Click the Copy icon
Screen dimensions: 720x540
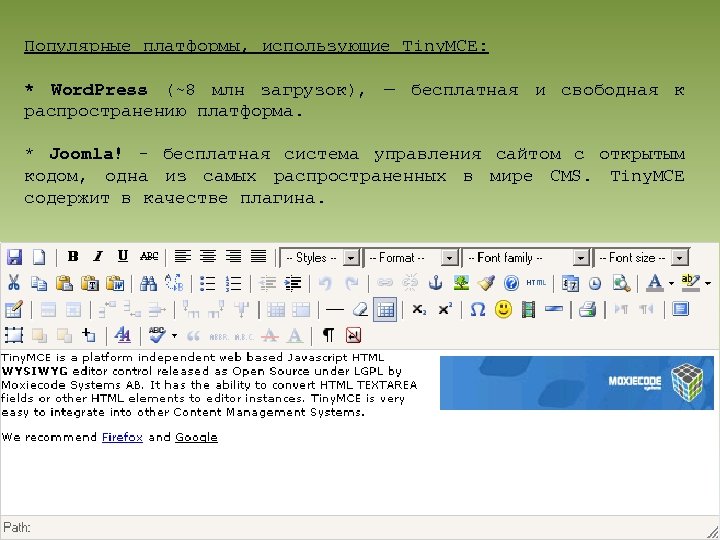click(39, 283)
